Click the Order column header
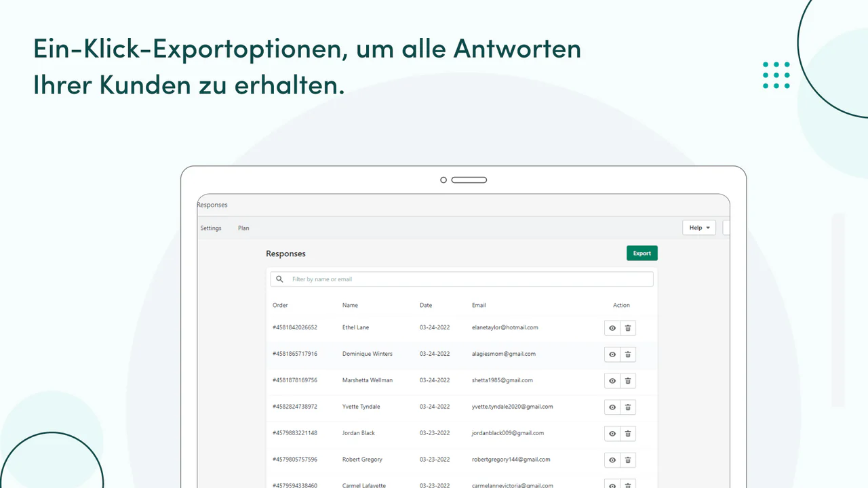The height and width of the screenshot is (488, 868). point(280,306)
